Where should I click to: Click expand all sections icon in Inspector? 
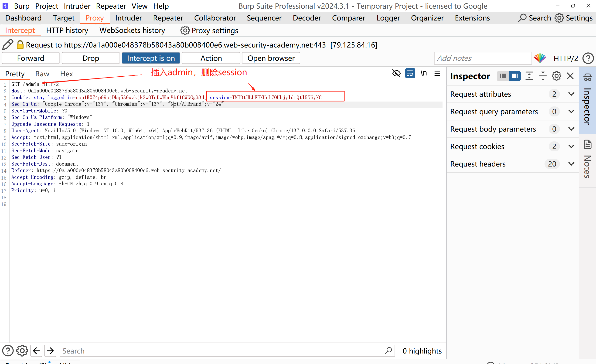[x=529, y=76]
